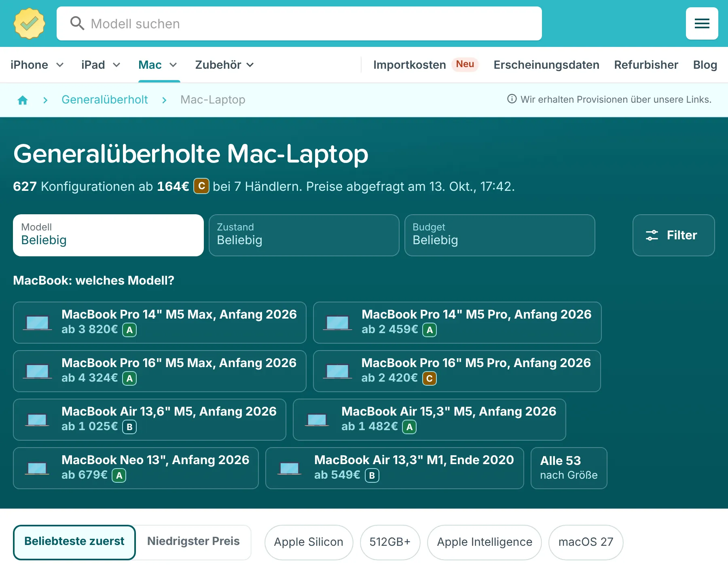Focus the Modell suchen search field
This screenshot has width=728, height=566.
pyautogui.click(x=299, y=23)
